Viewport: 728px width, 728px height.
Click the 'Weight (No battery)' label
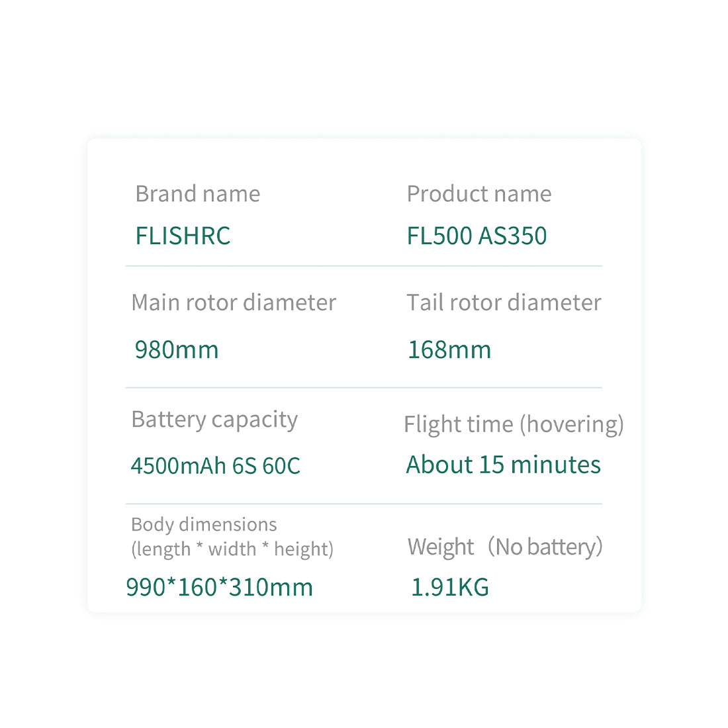pyautogui.click(x=505, y=547)
